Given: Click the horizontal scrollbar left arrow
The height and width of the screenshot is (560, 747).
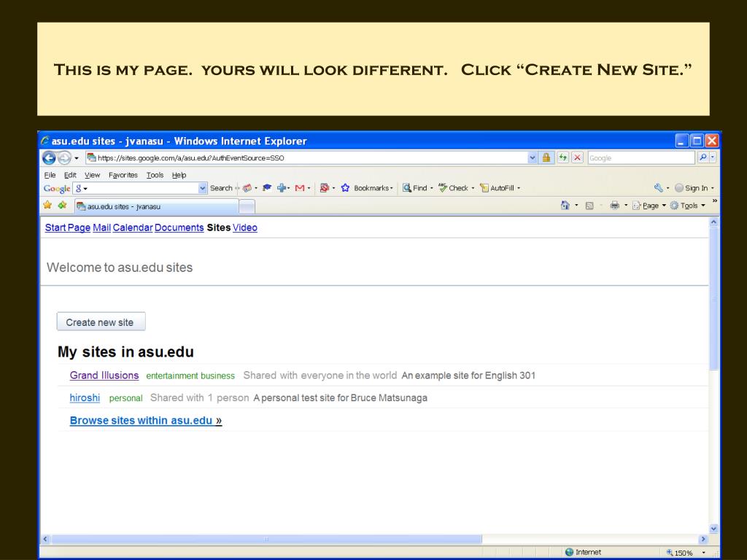Looking at the screenshot, I should pyautogui.click(x=45, y=539).
